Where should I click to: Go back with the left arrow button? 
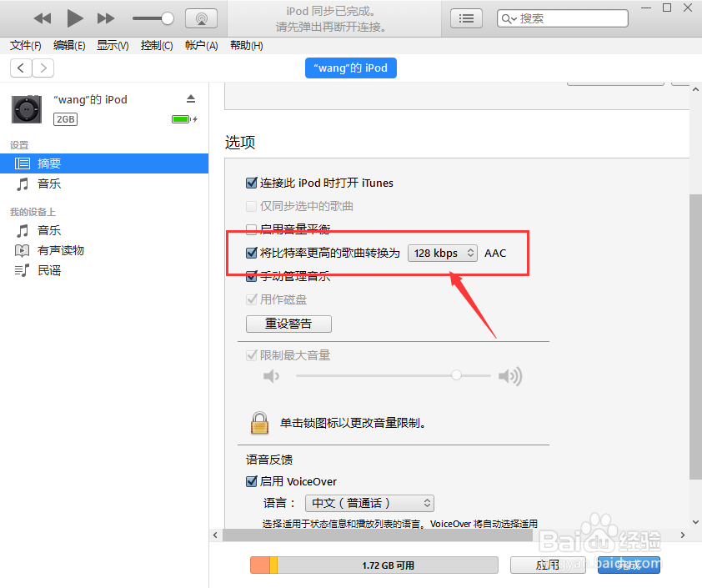point(21,68)
